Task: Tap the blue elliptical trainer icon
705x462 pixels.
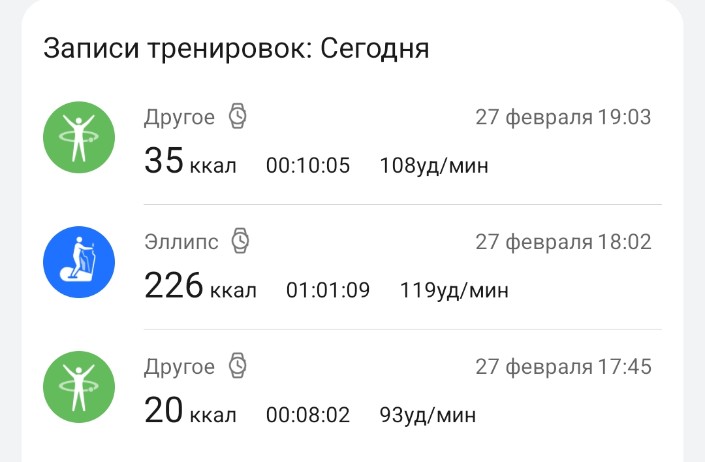Action: point(79,263)
